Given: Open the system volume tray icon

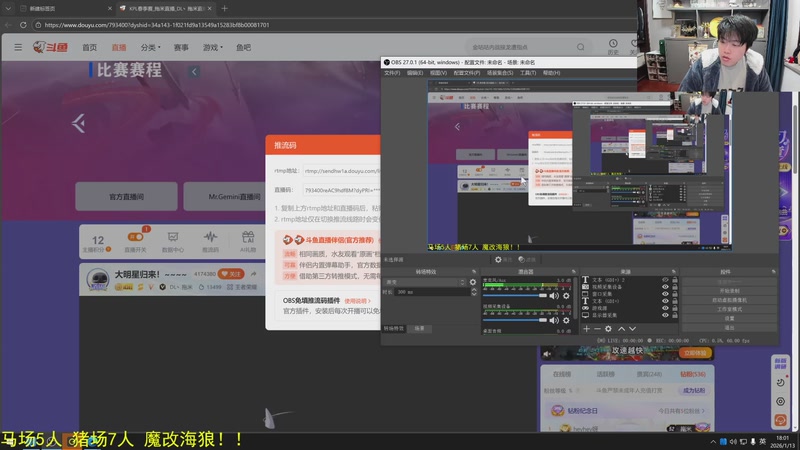Looking at the screenshot, I should point(733,441).
